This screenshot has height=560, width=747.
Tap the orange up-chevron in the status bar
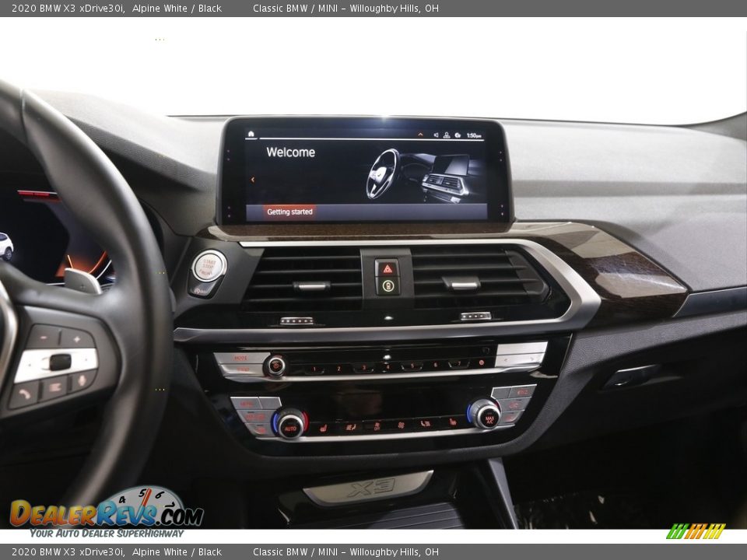tap(420, 135)
